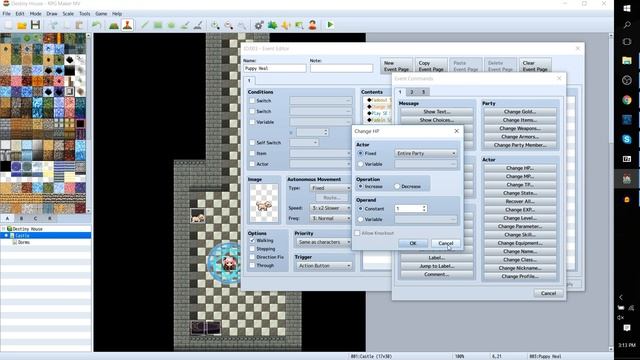Open the Mode menu
Image resolution: width=640 pixels, height=360 pixels.
[x=36, y=13]
